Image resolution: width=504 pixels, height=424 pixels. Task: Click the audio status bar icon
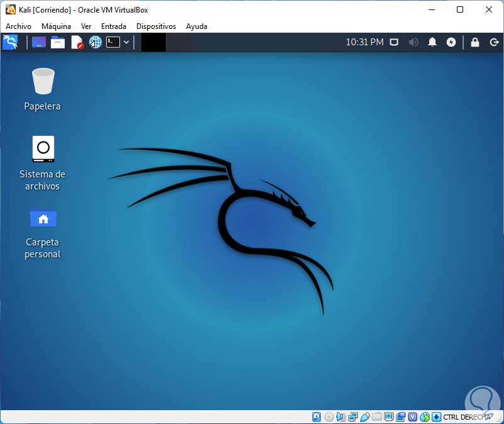[341, 417]
